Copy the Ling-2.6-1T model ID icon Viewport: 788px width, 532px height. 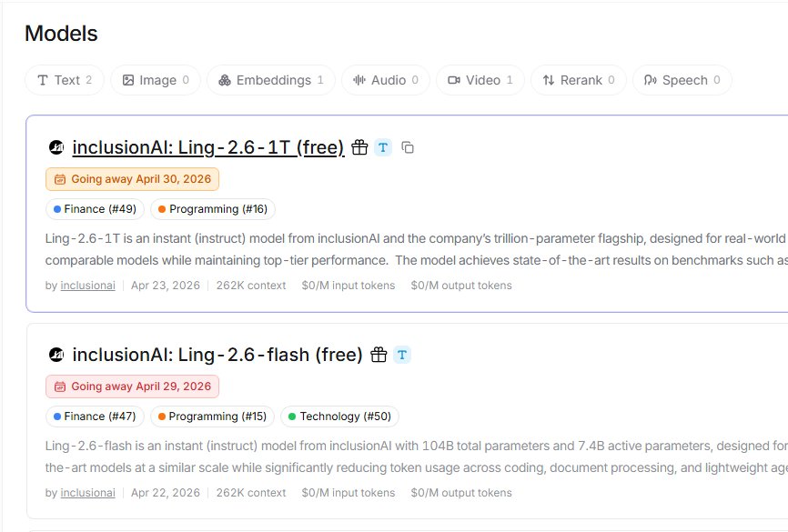pyautogui.click(x=408, y=147)
